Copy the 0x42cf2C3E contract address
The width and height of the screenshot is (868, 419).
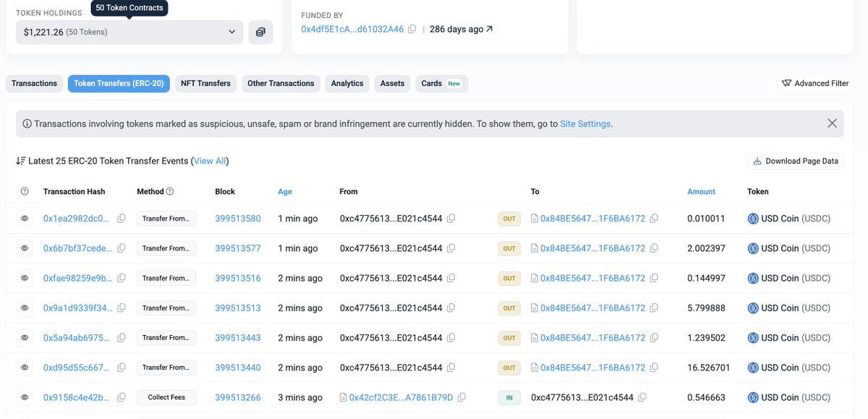pyautogui.click(x=461, y=397)
